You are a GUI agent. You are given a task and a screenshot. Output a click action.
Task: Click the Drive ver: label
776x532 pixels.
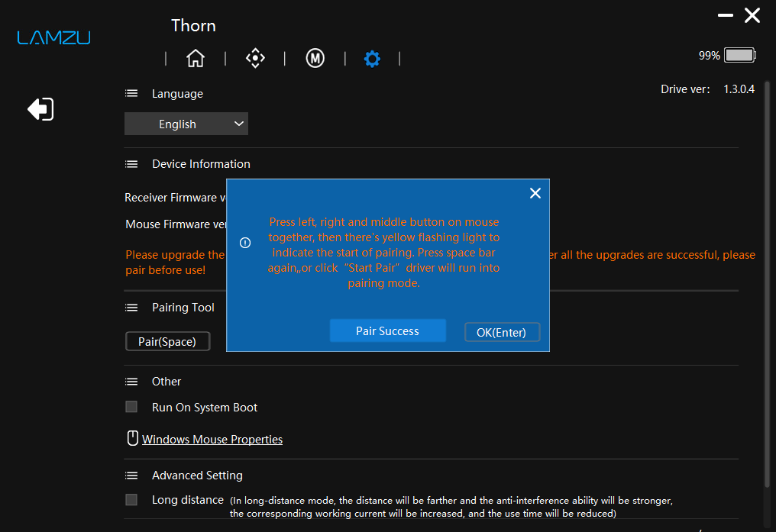click(685, 89)
